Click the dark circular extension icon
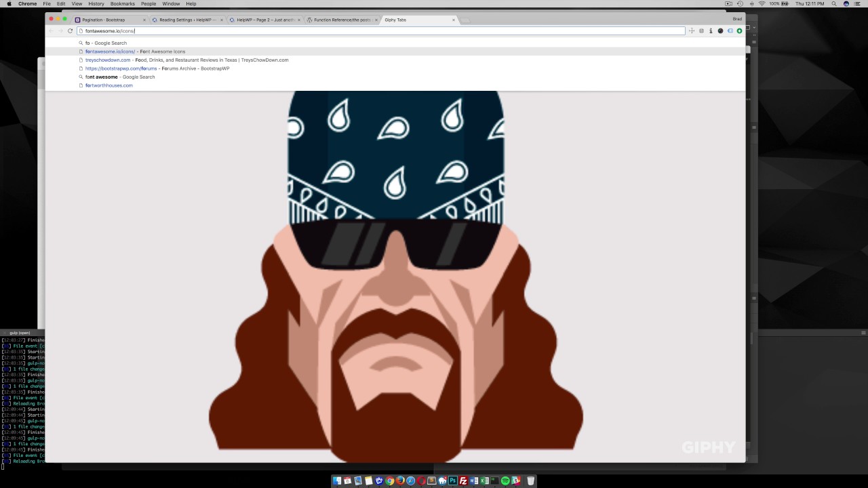 coord(720,30)
